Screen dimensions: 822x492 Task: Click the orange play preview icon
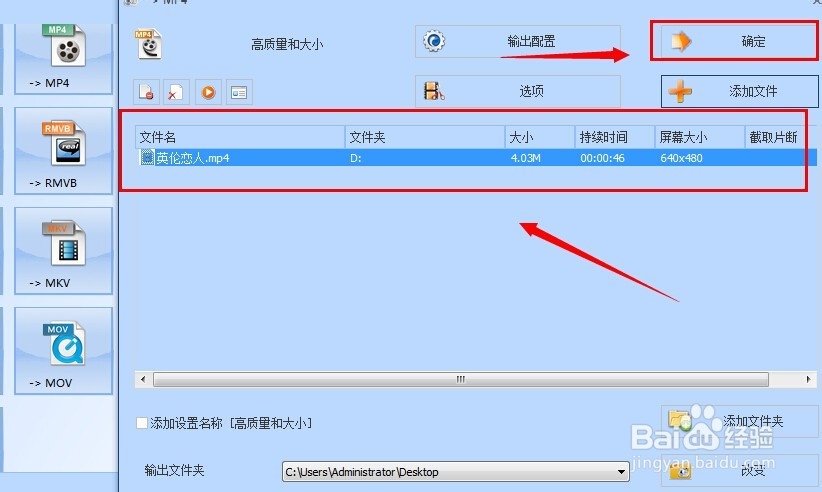click(208, 92)
